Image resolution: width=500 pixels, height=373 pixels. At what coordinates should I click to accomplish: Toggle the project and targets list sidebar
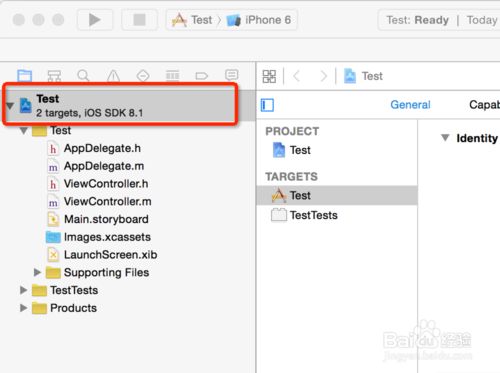[x=267, y=105]
